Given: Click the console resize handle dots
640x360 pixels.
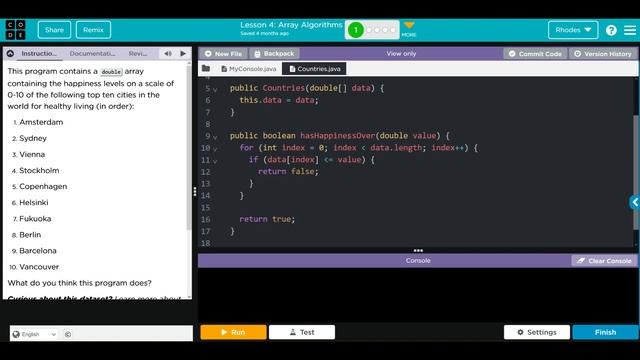Looking at the screenshot, I should pos(418,250).
